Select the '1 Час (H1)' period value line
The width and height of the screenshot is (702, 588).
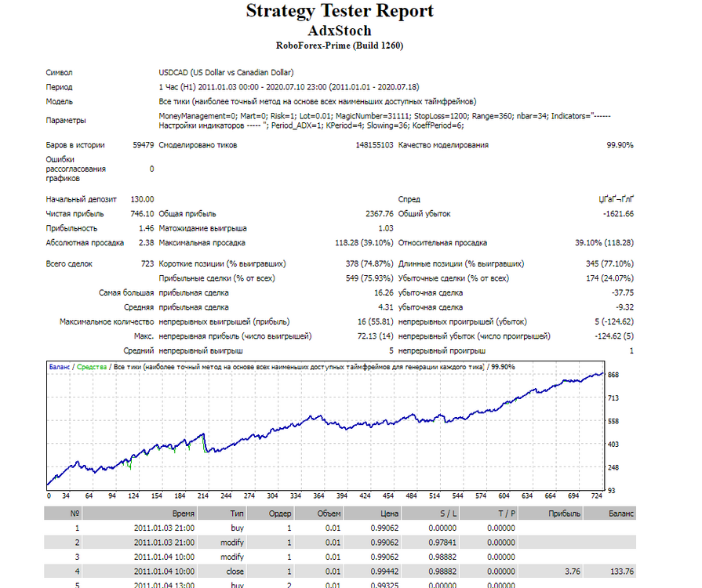point(289,87)
